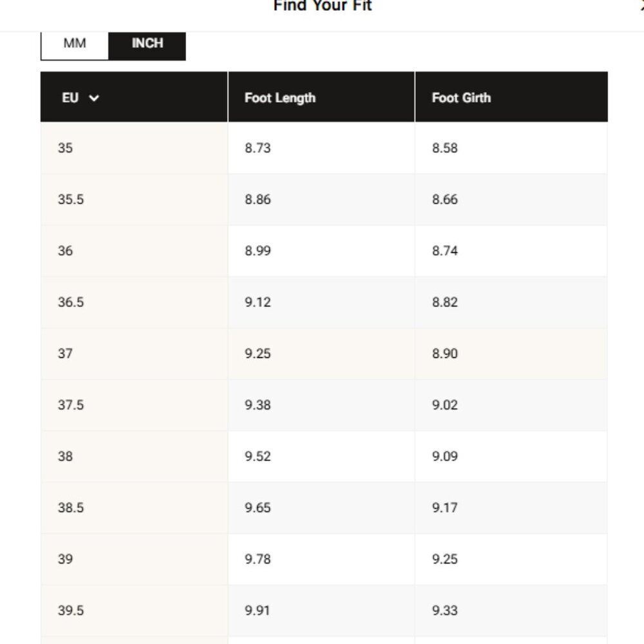This screenshot has width=644, height=644.
Task: Select the EU 36 size row
Action: [x=324, y=251]
